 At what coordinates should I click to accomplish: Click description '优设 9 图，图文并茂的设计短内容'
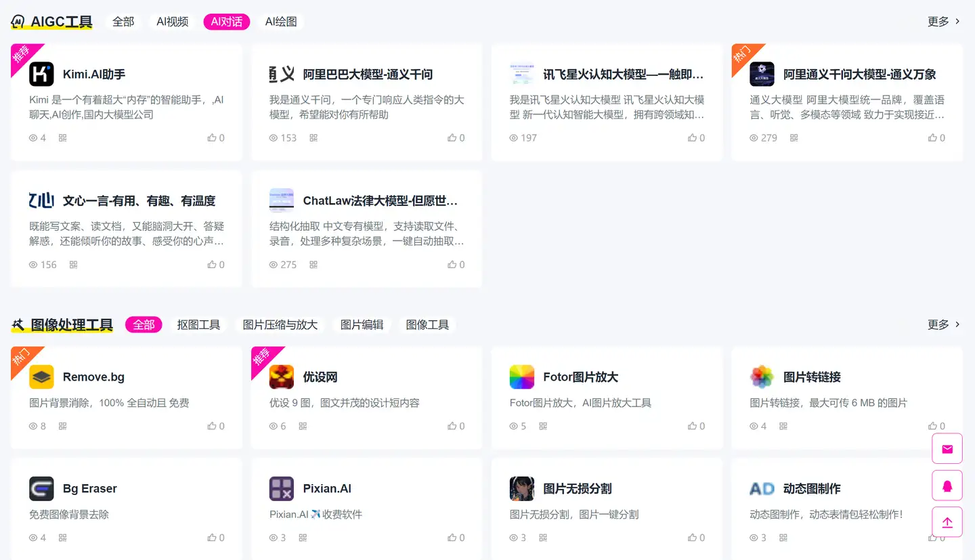coord(345,403)
